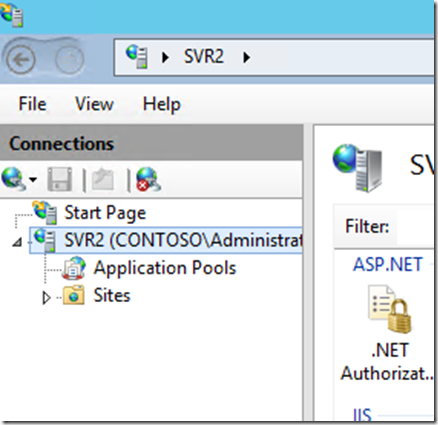Open the Help menu
The image size is (438, 425).
162,105
